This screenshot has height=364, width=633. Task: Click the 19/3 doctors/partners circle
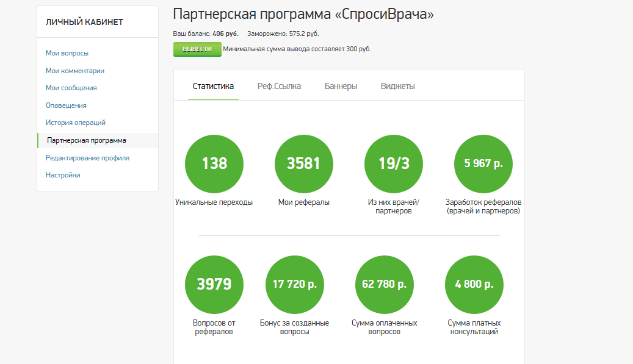394,163
